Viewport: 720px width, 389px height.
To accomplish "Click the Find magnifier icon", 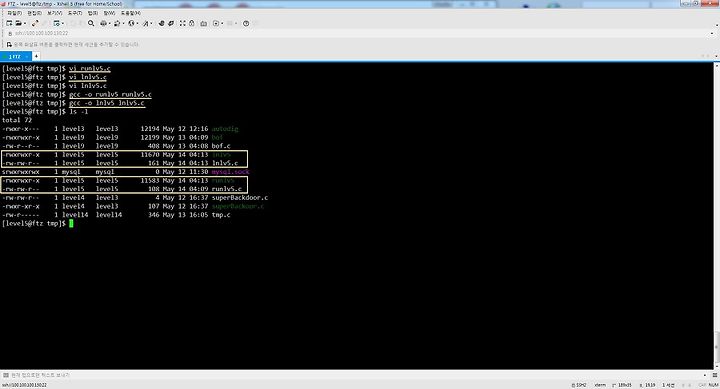I will (x=91, y=23).
